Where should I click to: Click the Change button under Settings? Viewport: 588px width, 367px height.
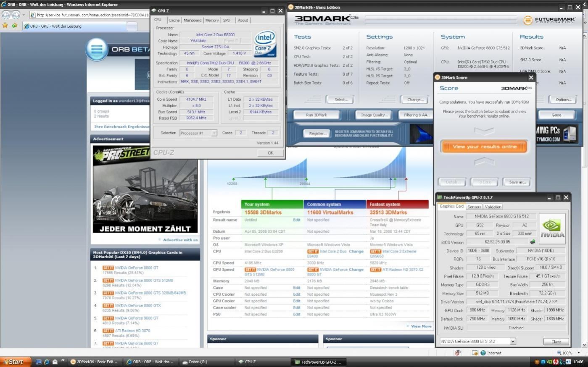point(415,100)
